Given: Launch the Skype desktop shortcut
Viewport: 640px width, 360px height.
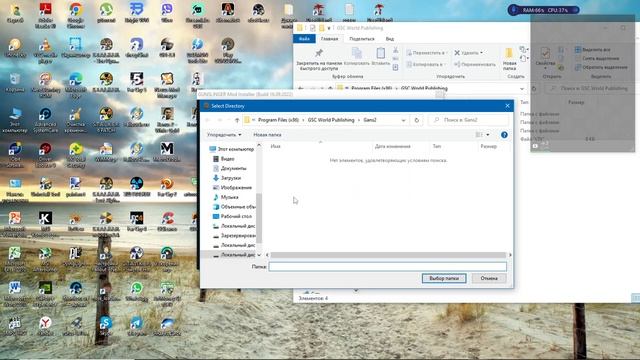Looking at the screenshot, I should tap(106, 327).
